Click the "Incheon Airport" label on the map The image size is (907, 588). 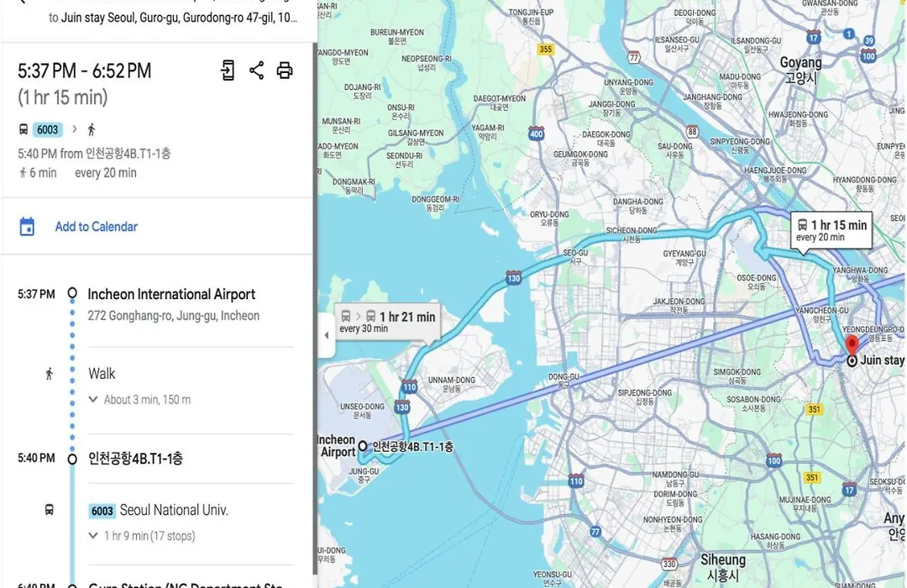(x=338, y=446)
